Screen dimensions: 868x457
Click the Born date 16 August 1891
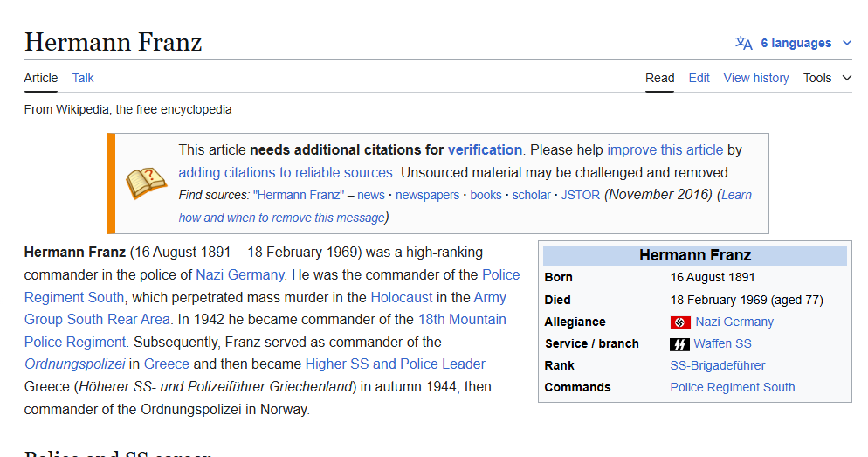pos(713,278)
